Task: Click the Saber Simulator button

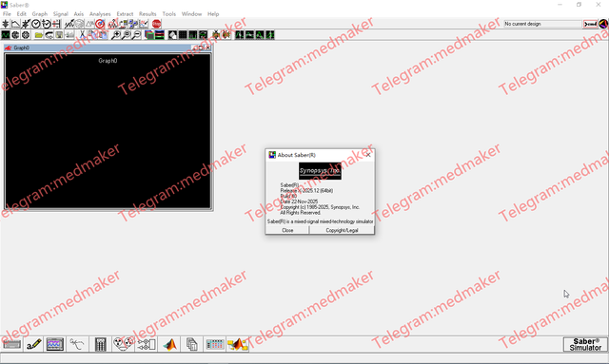Action: click(585, 344)
